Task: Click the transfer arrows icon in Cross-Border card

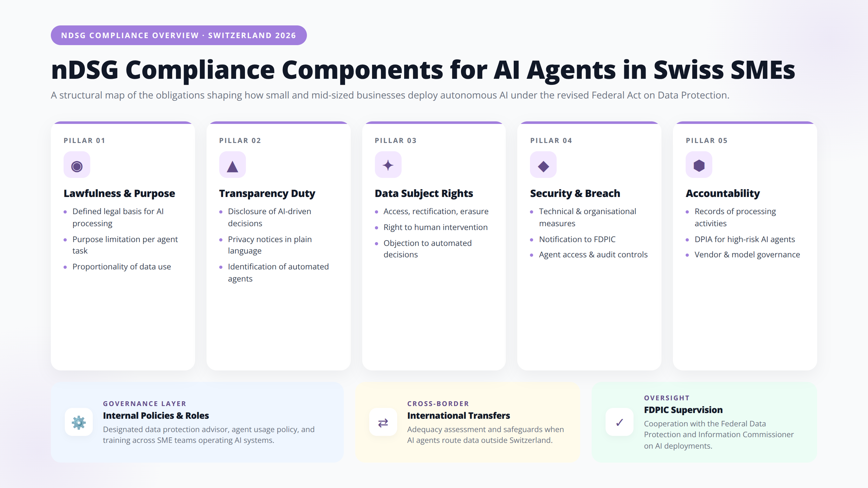Action: pos(383,422)
